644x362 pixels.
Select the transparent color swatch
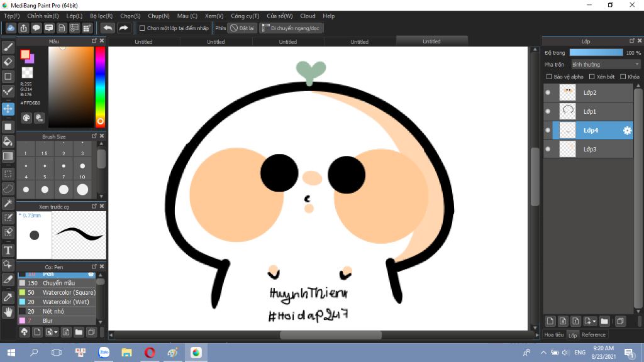(27, 73)
